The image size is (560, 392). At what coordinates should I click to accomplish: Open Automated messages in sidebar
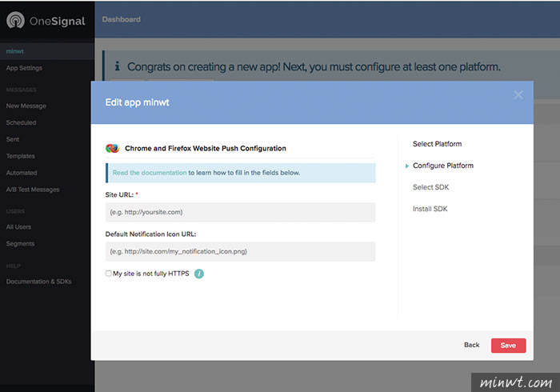(22, 173)
